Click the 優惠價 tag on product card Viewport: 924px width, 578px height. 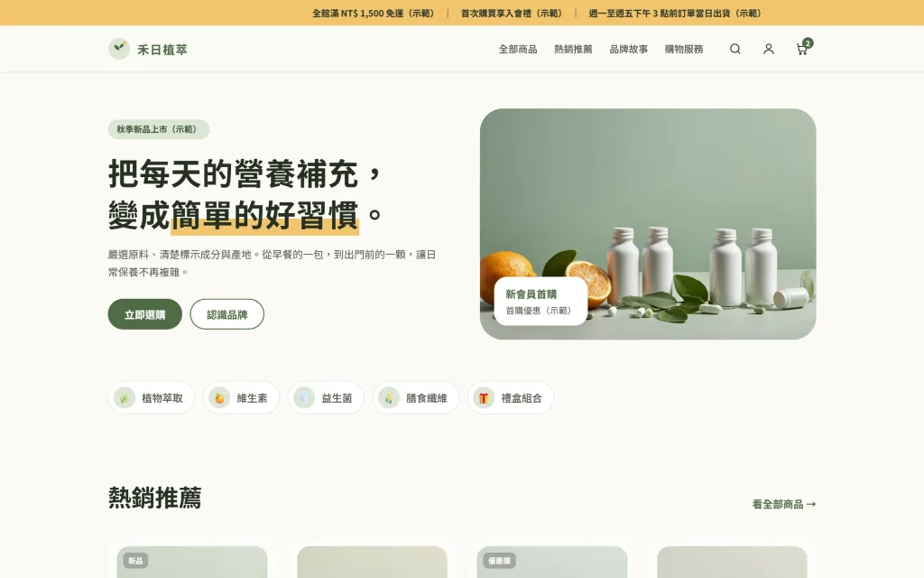coord(500,561)
